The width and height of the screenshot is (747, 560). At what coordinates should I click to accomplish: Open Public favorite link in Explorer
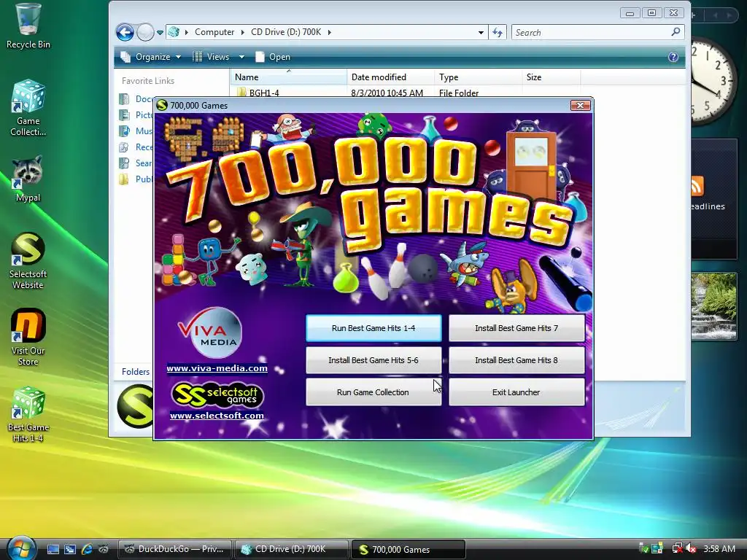tap(136, 179)
